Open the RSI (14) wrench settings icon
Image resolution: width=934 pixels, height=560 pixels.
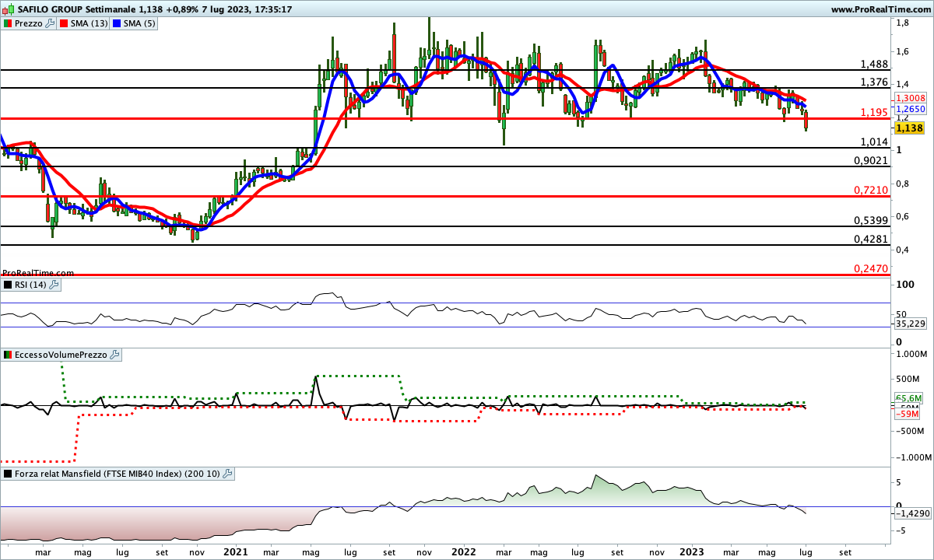pyautogui.click(x=54, y=285)
